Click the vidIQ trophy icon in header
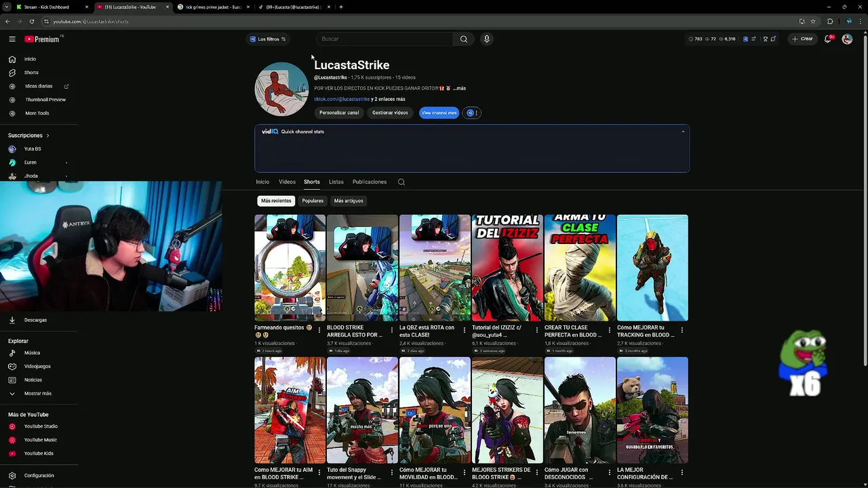This screenshot has width=868, height=488. pyautogui.click(x=765, y=39)
